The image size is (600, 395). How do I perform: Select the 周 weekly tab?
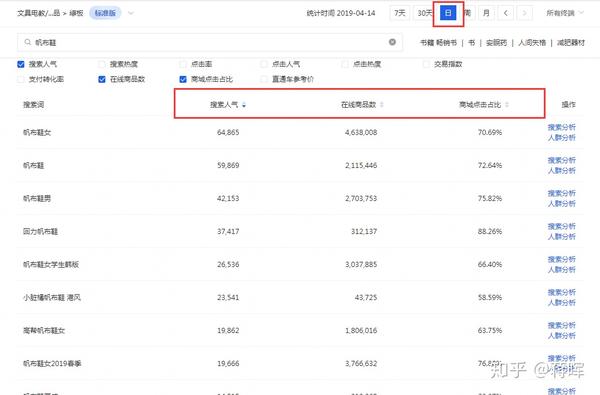tap(467, 13)
